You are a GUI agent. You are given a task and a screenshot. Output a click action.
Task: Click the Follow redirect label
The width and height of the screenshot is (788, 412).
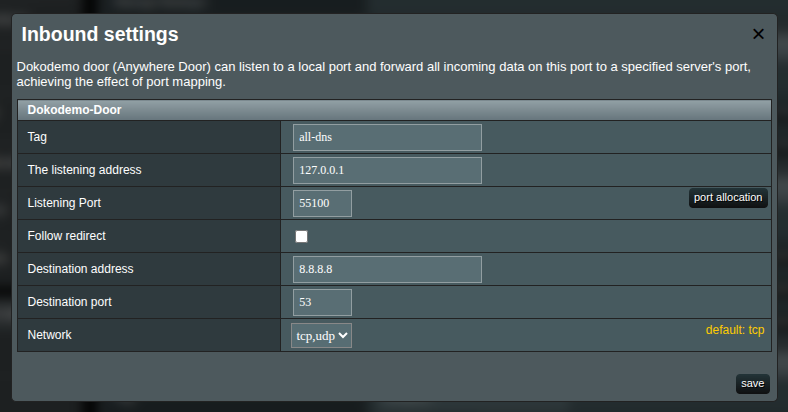pos(66,236)
